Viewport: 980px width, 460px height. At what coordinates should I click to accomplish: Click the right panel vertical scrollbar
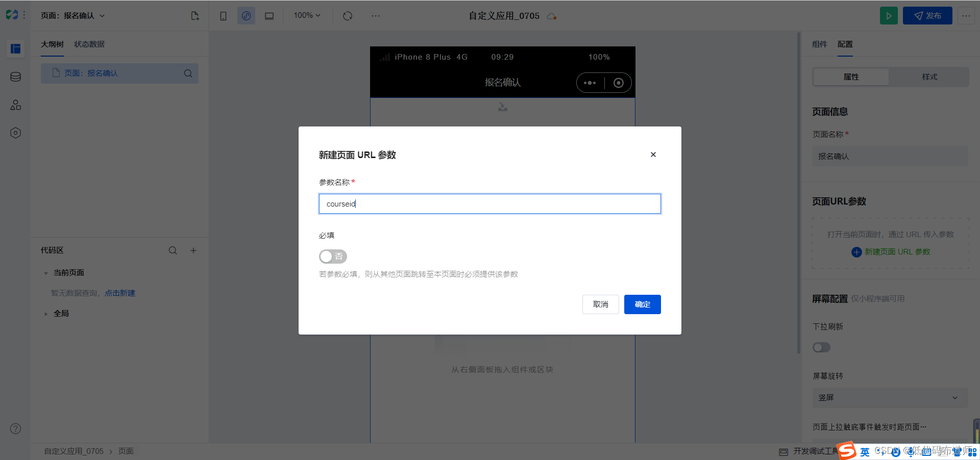pyautogui.click(x=799, y=193)
